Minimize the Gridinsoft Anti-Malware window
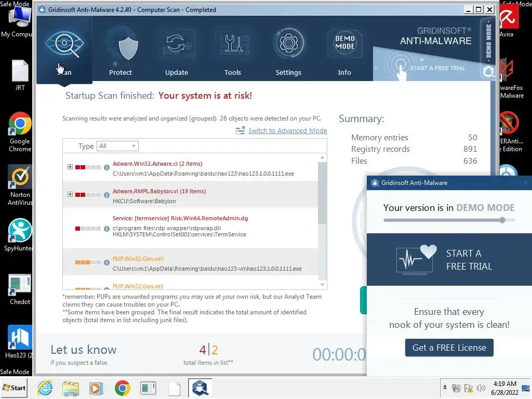This screenshot has width=532, height=399. 468,9
